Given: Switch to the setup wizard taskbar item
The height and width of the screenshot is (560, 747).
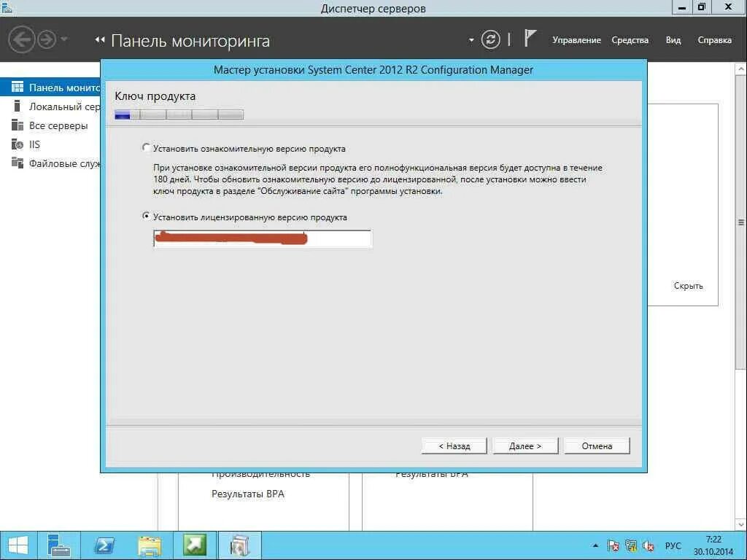Looking at the screenshot, I should [239, 545].
